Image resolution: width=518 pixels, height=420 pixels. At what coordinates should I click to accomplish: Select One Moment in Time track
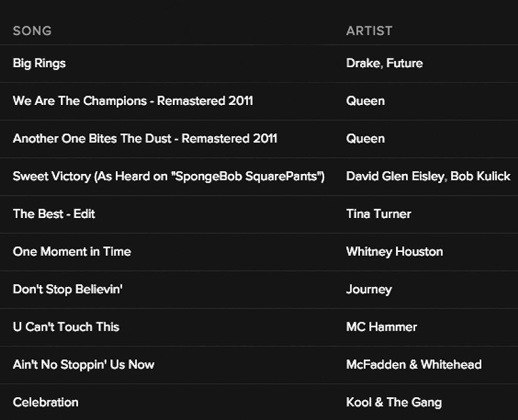click(72, 252)
